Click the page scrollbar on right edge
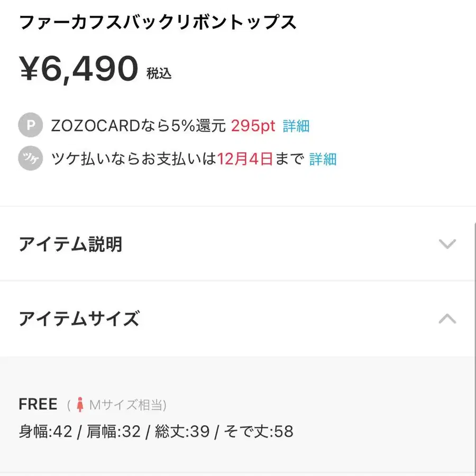This screenshot has height=476, width=476. point(474,344)
